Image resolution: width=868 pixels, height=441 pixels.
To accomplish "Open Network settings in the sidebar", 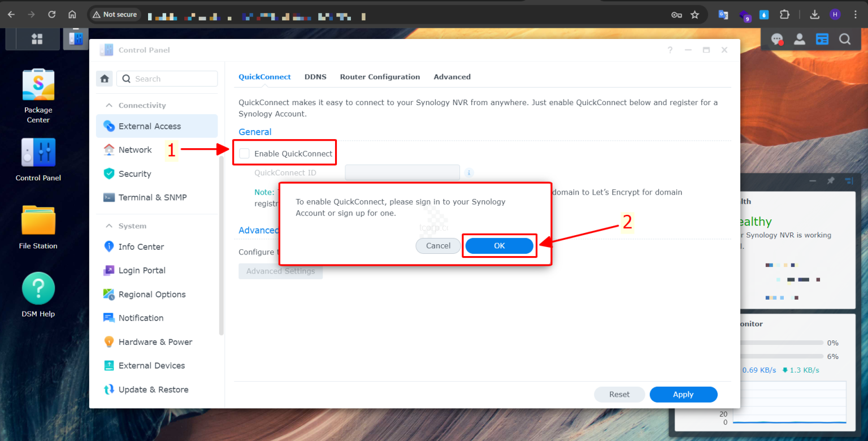I will (x=134, y=149).
